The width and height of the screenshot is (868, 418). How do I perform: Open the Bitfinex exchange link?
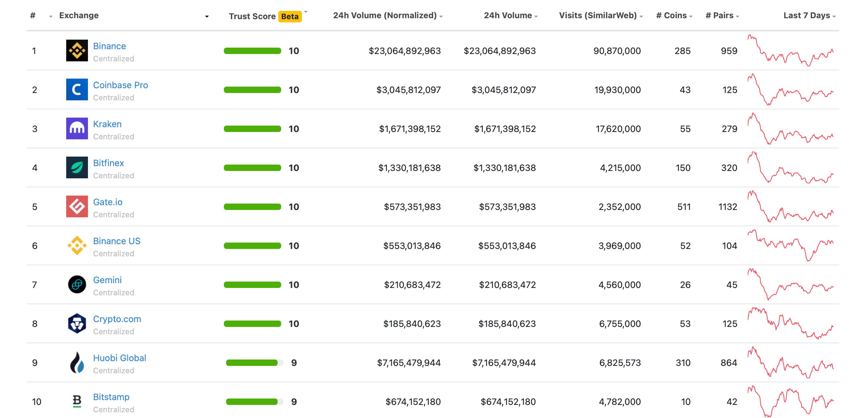coord(108,163)
